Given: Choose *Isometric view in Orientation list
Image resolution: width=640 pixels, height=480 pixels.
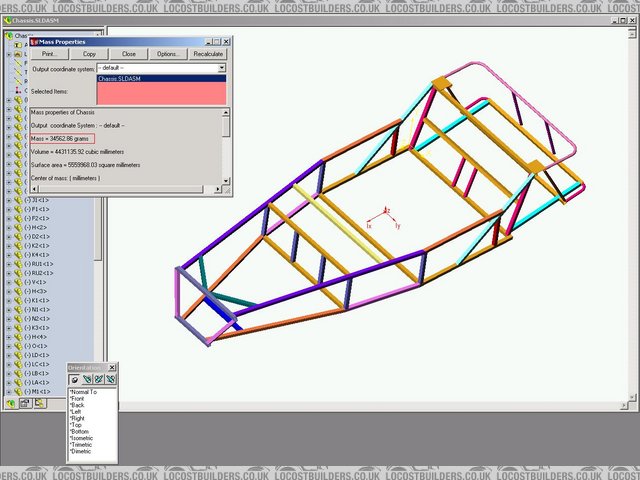Looking at the screenshot, I should pos(85,438).
